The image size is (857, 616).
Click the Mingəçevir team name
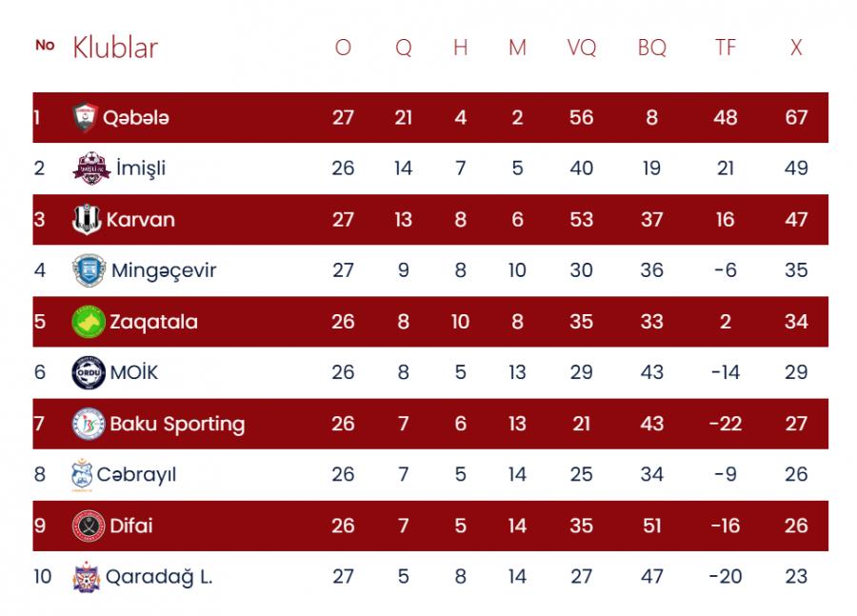(x=164, y=270)
